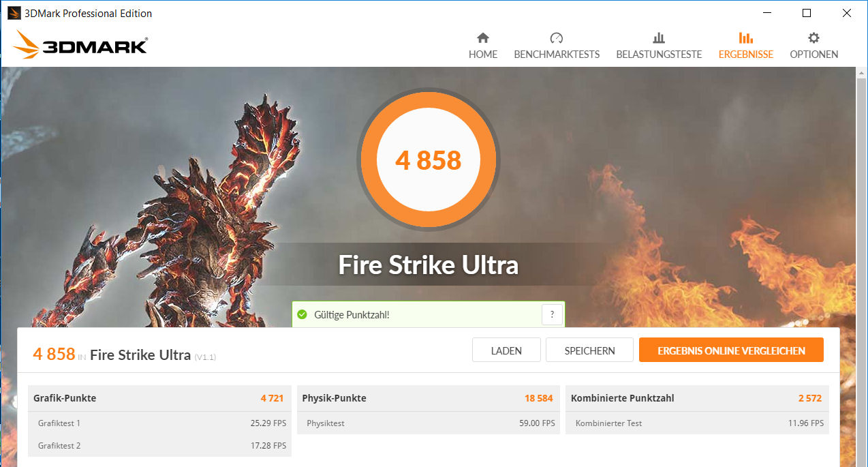The height and width of the screenshot is (467, 868).
Task: Click the Kombinierte Punktzahl header
Action: pos(697,398)
